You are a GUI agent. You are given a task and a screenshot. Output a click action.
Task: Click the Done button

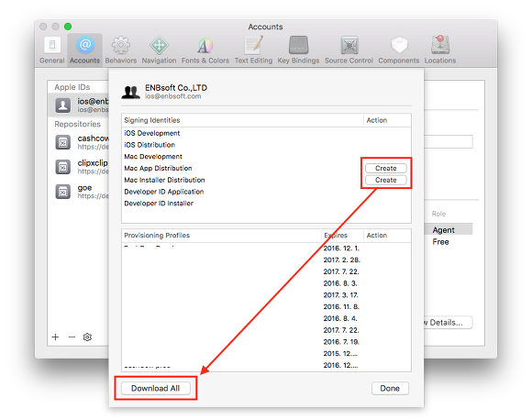tap(390, 388)
